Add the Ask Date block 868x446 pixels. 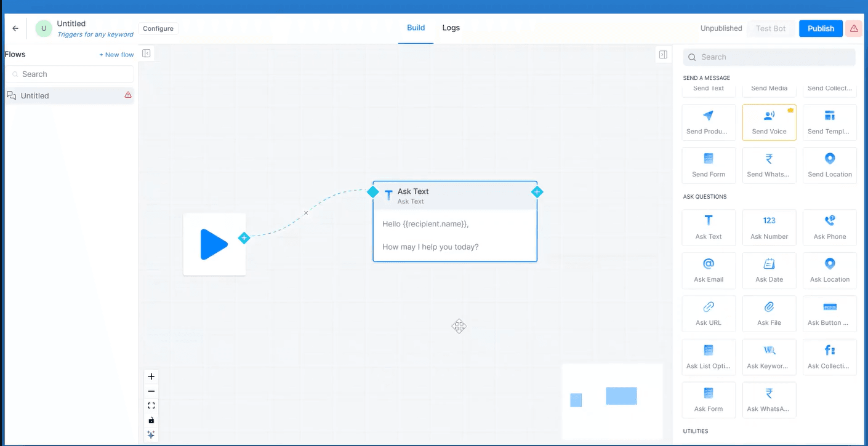769,271
